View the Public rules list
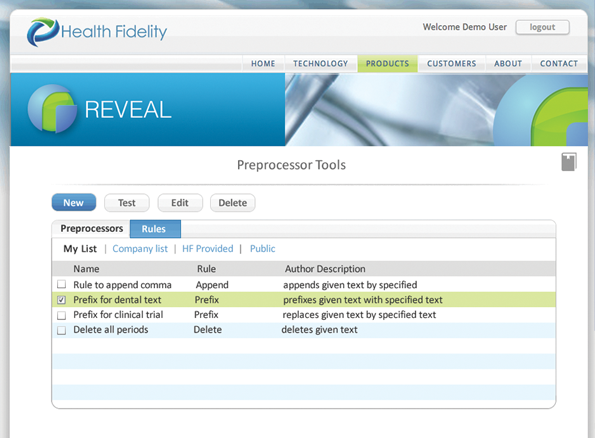 (263, 249)
